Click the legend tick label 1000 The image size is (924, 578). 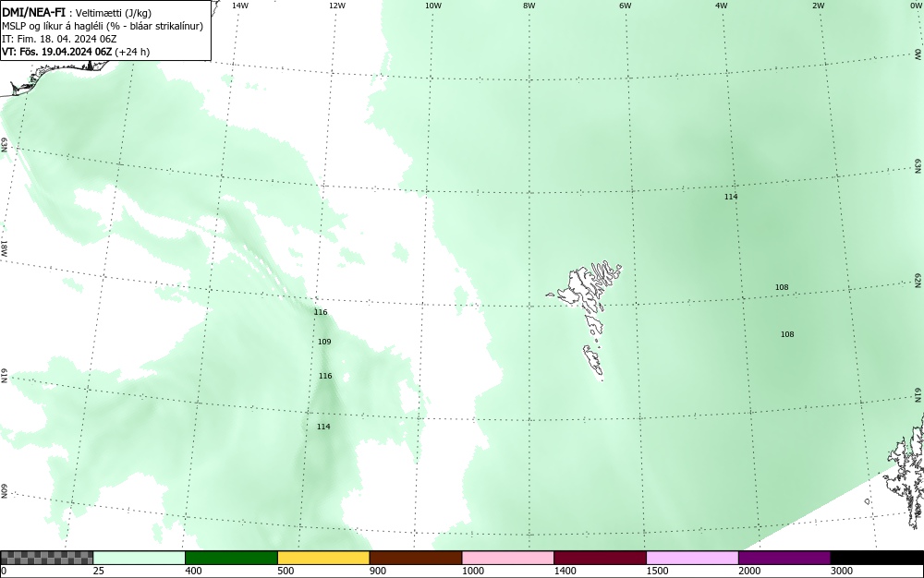pos(472,571)
